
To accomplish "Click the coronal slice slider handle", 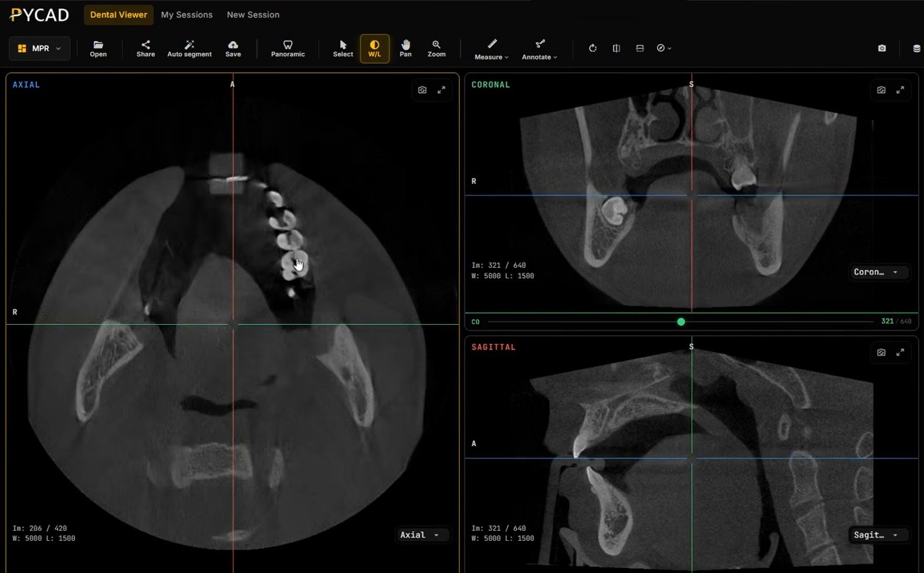I will 681,322.
